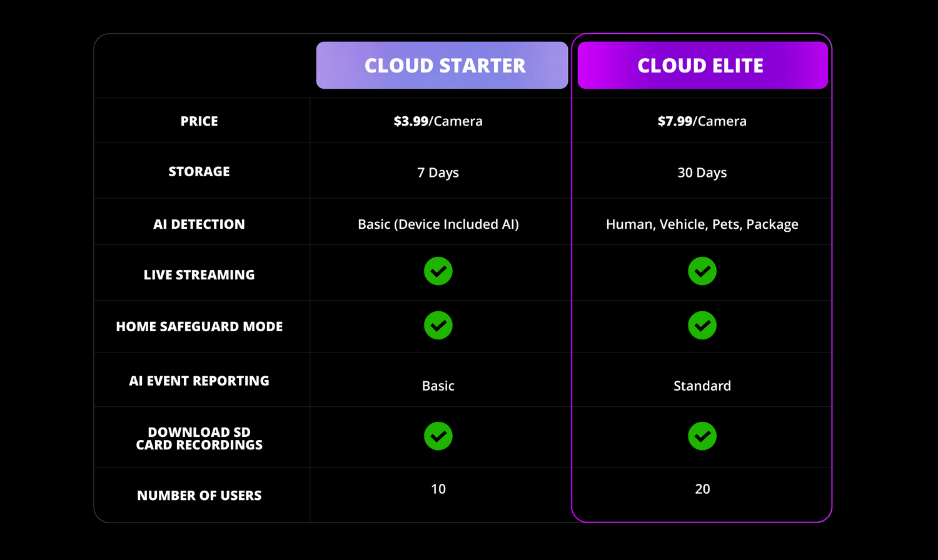Image resolution: width=938 pixels, height=560 pixels.
Task: Select the Cloud Starter plan header
Action: (442, 66)
